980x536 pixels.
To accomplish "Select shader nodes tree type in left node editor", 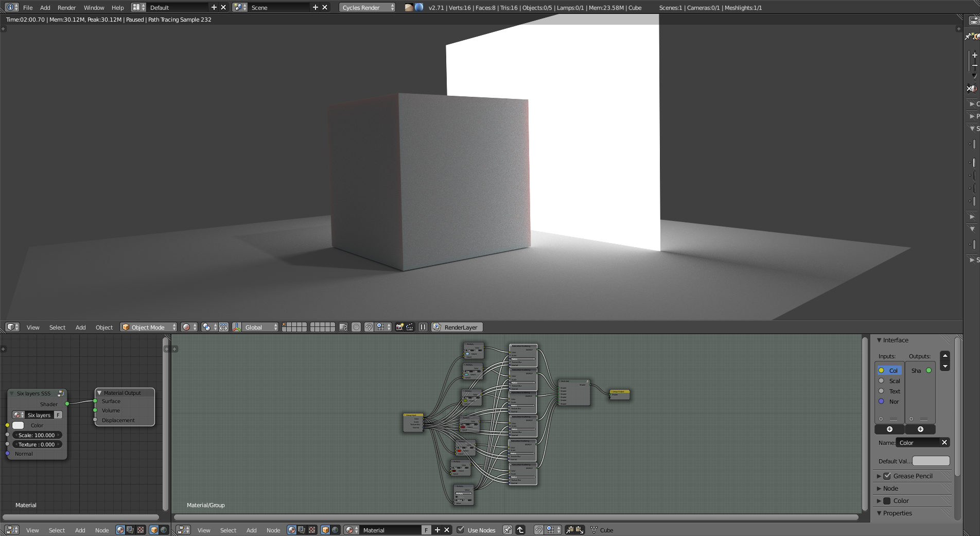I will click(120, 530).
